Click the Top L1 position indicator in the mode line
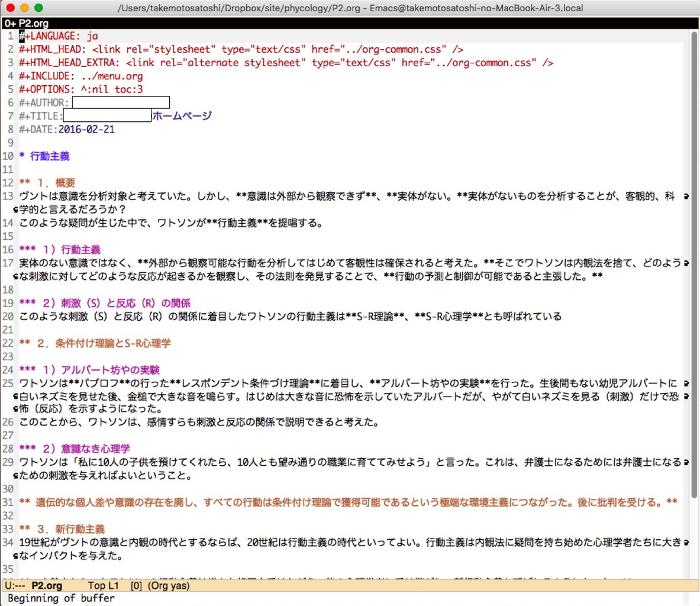 click(x=104, y=586)
